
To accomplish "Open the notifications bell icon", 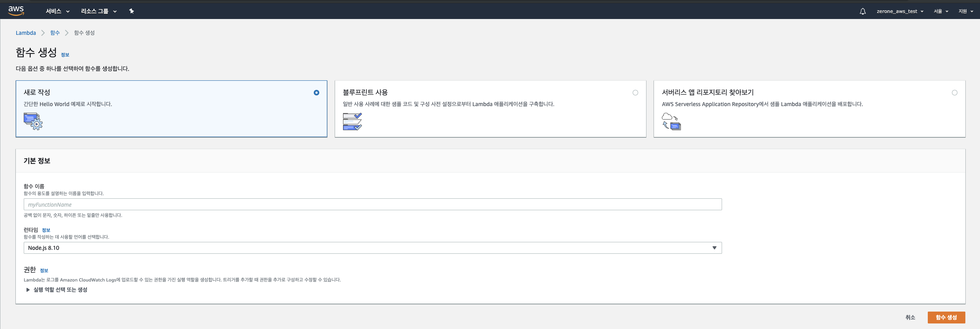I will coord(862,11).
